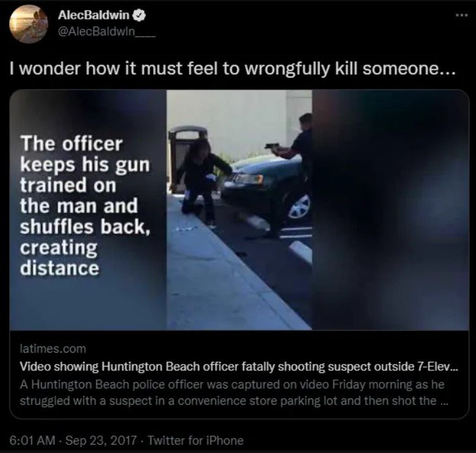Click the blue verified badge icon
This screenshot has height=453, width=476.
pyautogui.click(x=139, y=15)
